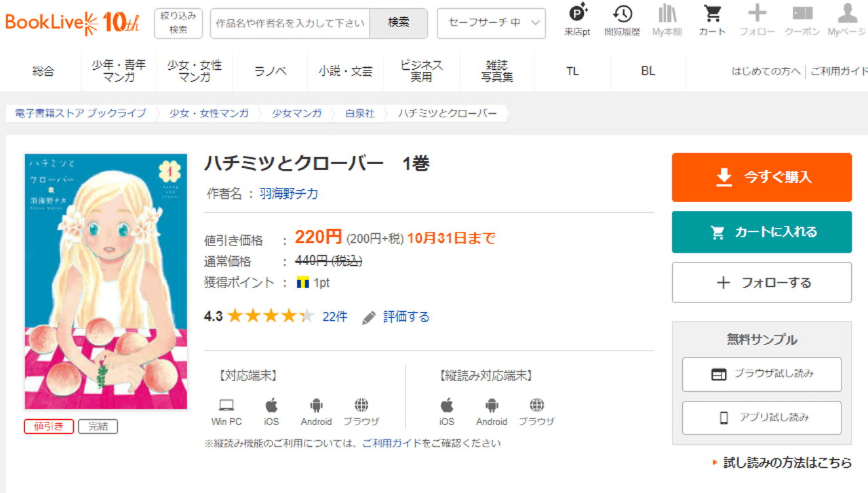Open 閲覧履歴 browsing history icon

coord(622,15)
